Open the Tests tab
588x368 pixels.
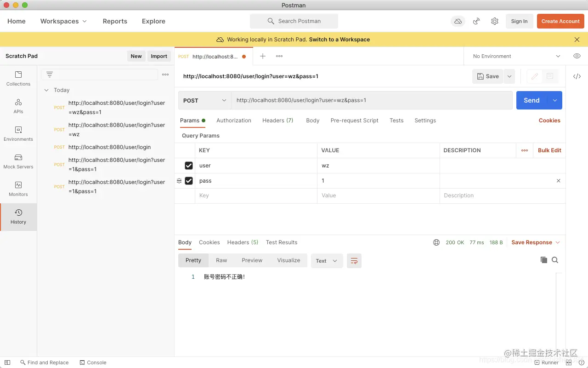[x=396, y=121]
